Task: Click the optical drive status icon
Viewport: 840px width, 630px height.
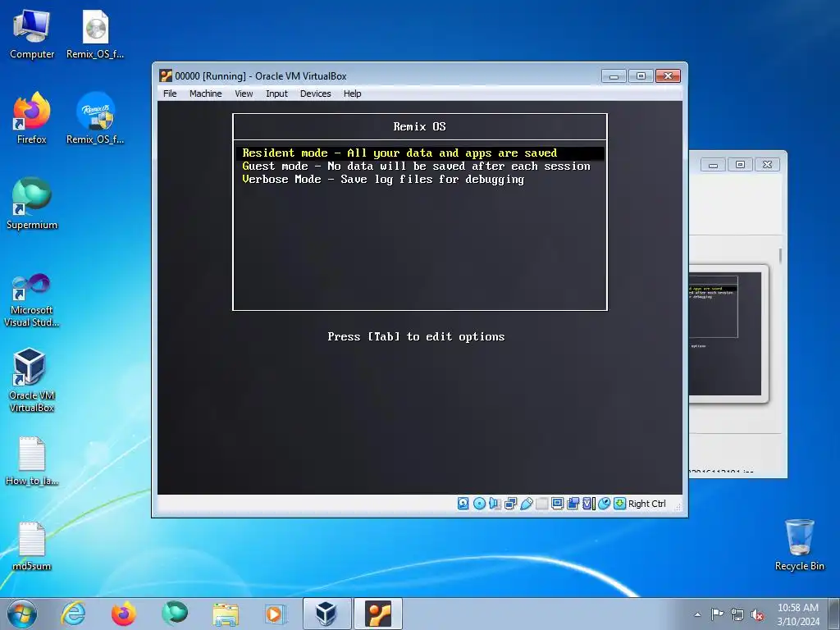Action: pyautogui.click(x=479, y=504)
